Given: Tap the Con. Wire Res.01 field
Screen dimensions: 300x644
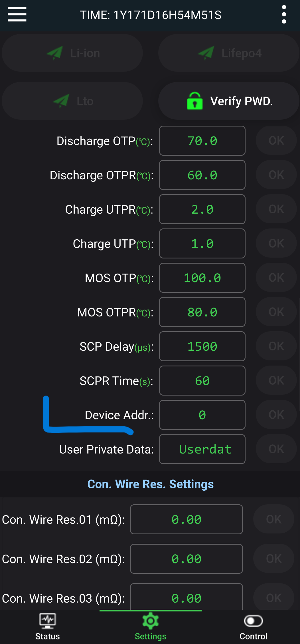Looking at the screenshot, I should click(187, 519).
